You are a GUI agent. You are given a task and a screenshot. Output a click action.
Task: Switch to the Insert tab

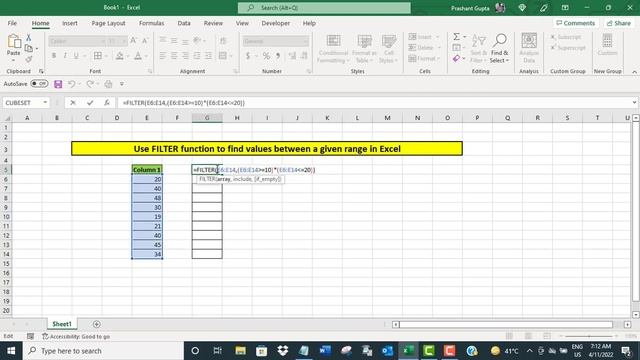70,23
